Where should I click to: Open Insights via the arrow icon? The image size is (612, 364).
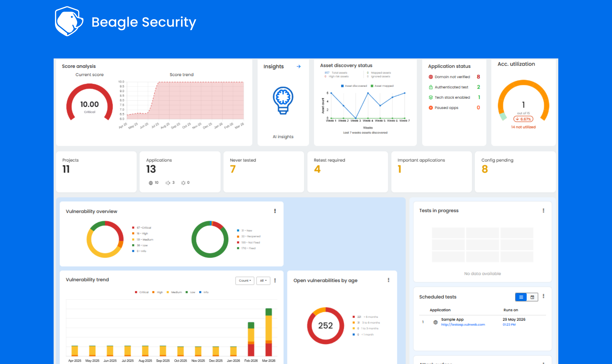coord(298,66)
